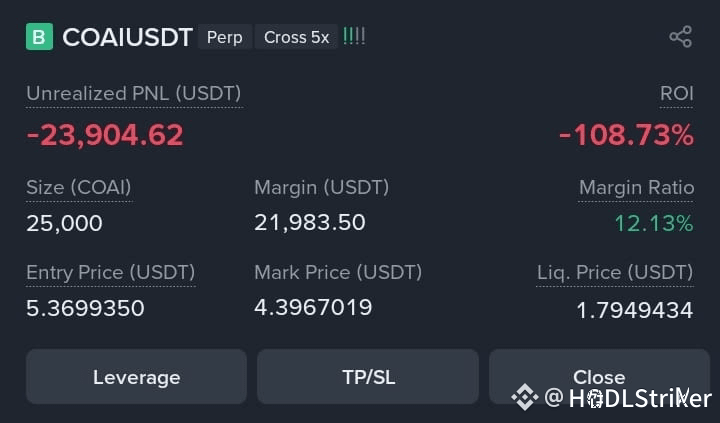The height and width of the screenshot is (423, 720).
Task: Open the COAIUSDT symbol title
Action: click(x=127, y=37)
